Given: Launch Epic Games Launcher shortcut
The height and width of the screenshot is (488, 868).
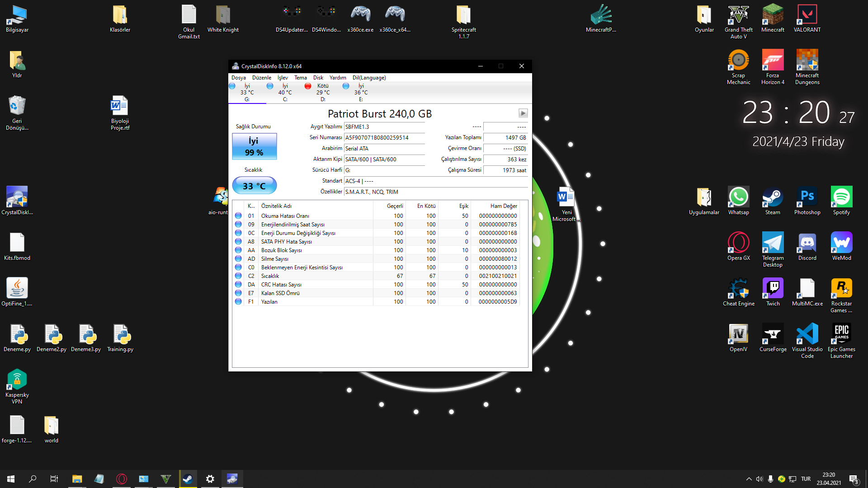Looking at the screenshot, I should (841, 340).
